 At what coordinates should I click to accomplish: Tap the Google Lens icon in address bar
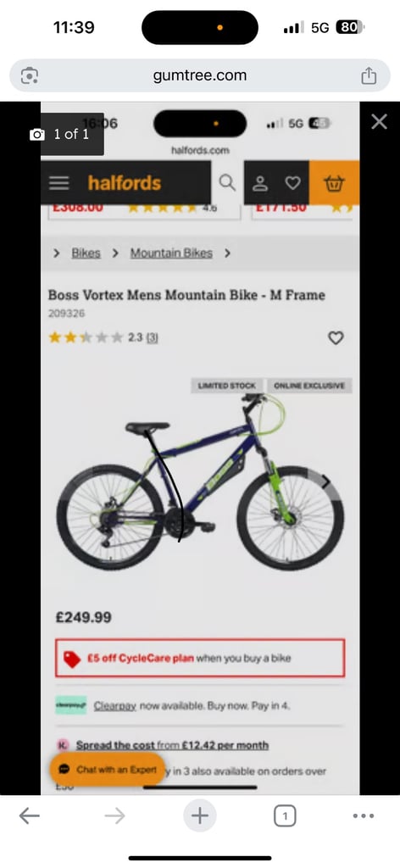(30, 75)
